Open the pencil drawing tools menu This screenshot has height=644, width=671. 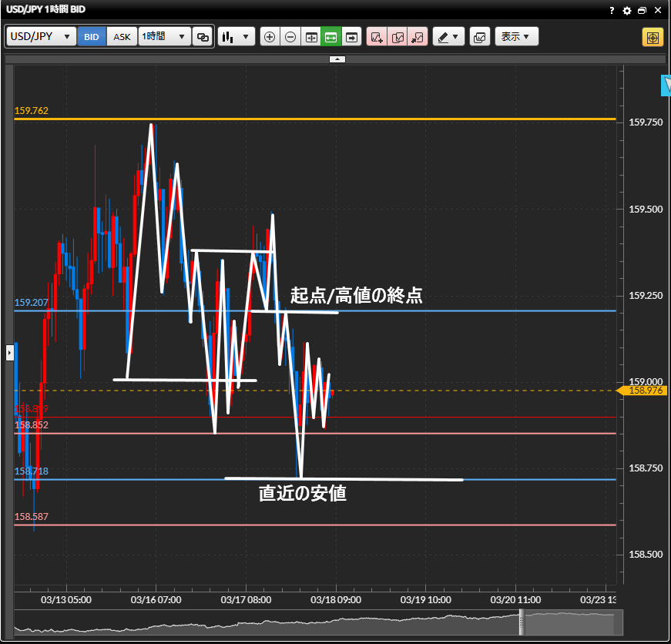pos(448,36)
